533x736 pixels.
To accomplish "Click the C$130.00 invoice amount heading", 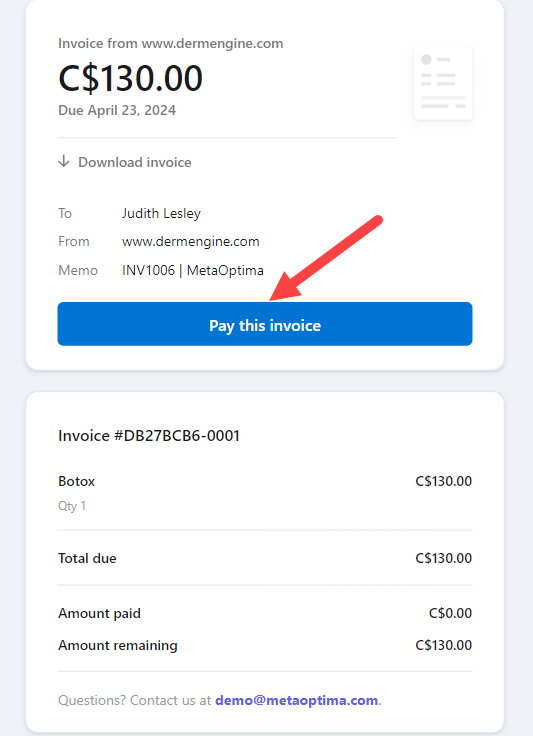I will coord(130,78).
